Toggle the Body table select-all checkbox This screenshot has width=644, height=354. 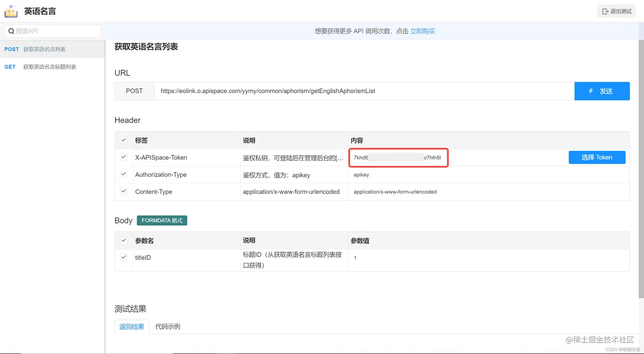click(124, 240)
